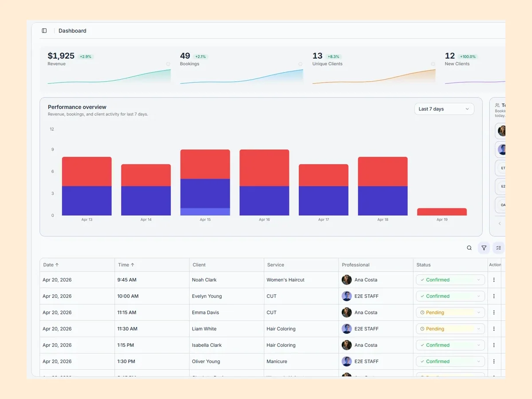The image size is (532, 399).
Task: Click the 13 Unique Clients value
Action: 317,56
